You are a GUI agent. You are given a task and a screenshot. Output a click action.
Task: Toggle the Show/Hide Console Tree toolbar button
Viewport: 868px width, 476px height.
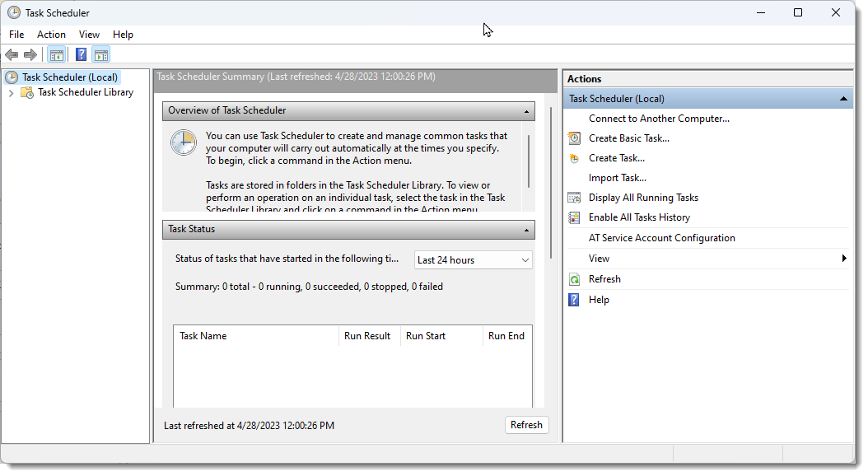[x=56, y=55]
